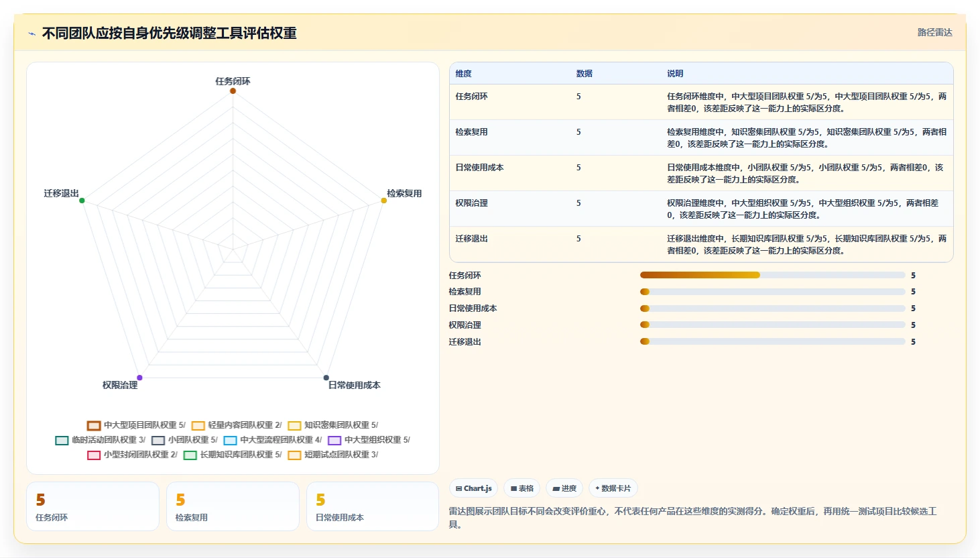Switch to the 数据卡片 tab

(613, 488)
